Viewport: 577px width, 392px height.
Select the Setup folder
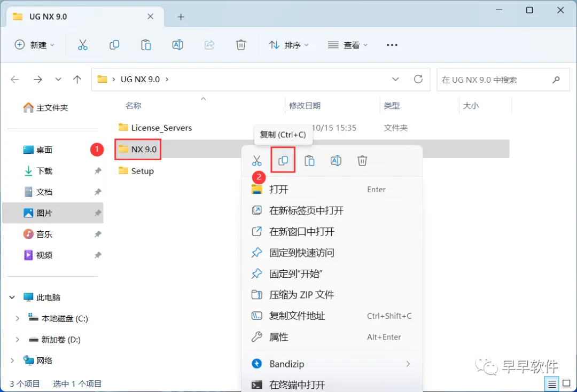(136, 171)
